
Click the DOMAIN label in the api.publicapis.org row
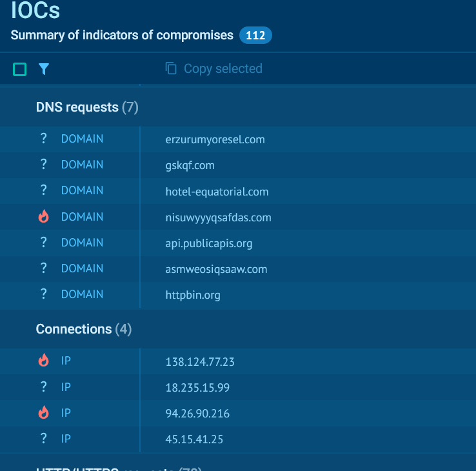83,243
